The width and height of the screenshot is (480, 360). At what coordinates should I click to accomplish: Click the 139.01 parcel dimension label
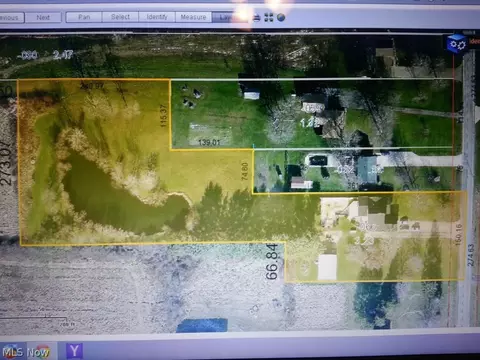(x=209, y=143)
